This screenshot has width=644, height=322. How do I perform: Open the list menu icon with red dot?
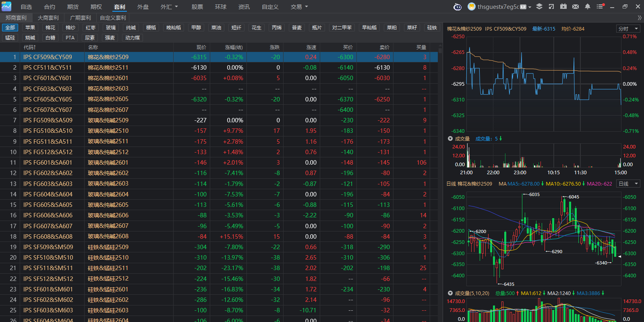tap(600, 6)
